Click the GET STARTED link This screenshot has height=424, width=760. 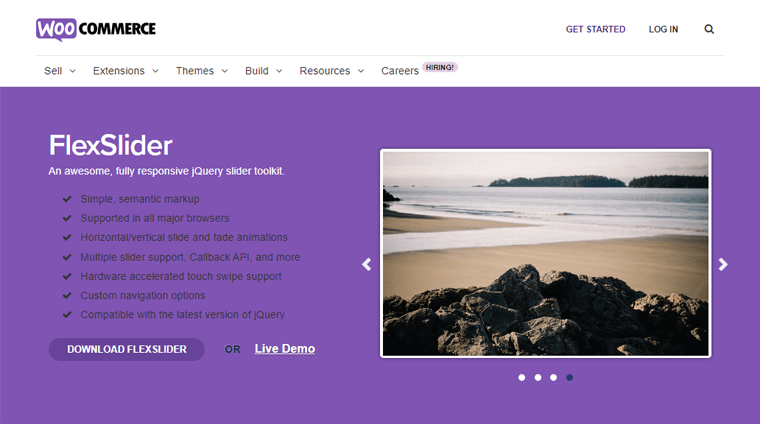(x=596, y=29)
